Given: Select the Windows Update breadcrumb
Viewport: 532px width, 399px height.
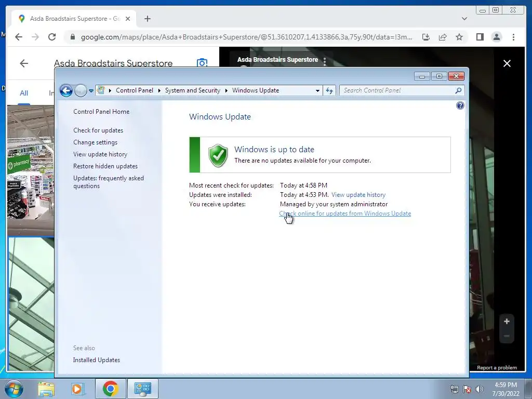Looking at the screenshot, I should click(x=256, y=90).
